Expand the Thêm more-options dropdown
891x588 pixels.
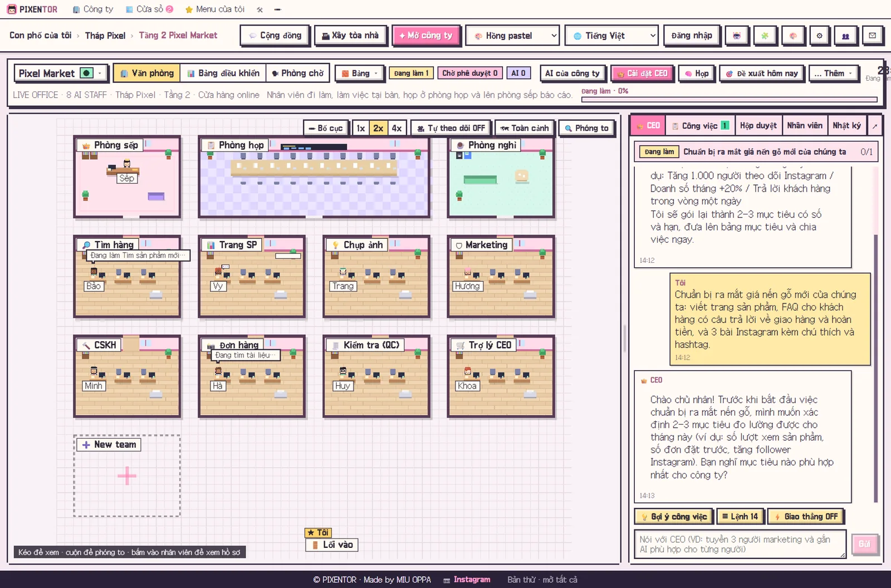click(833, 73)
